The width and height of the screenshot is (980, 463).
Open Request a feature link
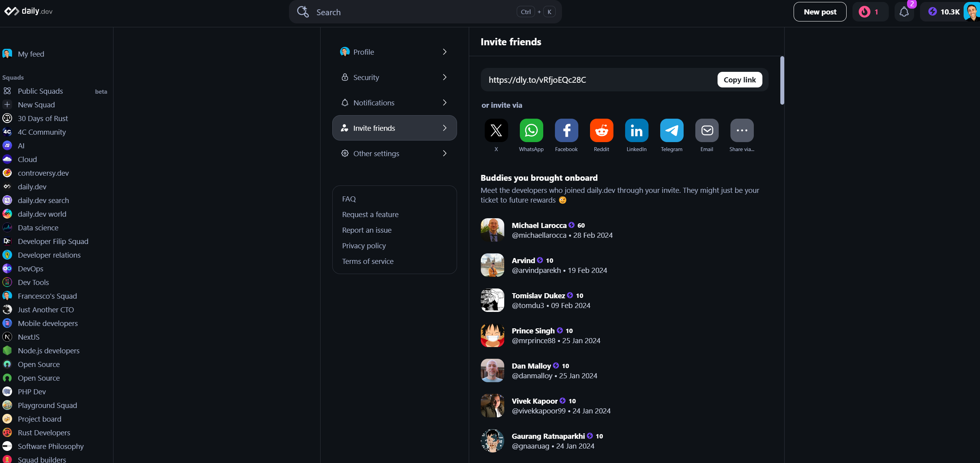[x=370, y=214]
